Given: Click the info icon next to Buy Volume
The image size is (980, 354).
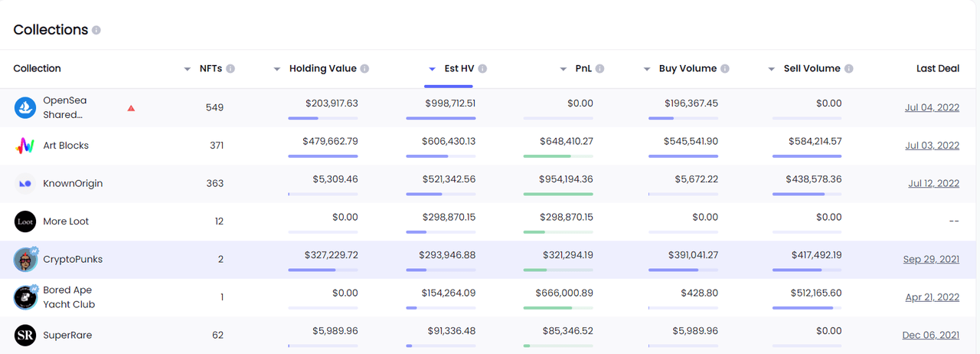Looking at the screenshot, I should pyautogui.click(x=725, y=69).
